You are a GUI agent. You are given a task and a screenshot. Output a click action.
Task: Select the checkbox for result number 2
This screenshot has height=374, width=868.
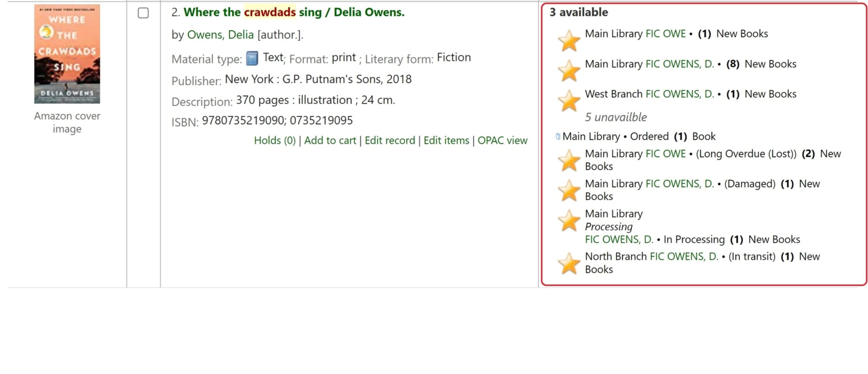click(x=143, y=13)
